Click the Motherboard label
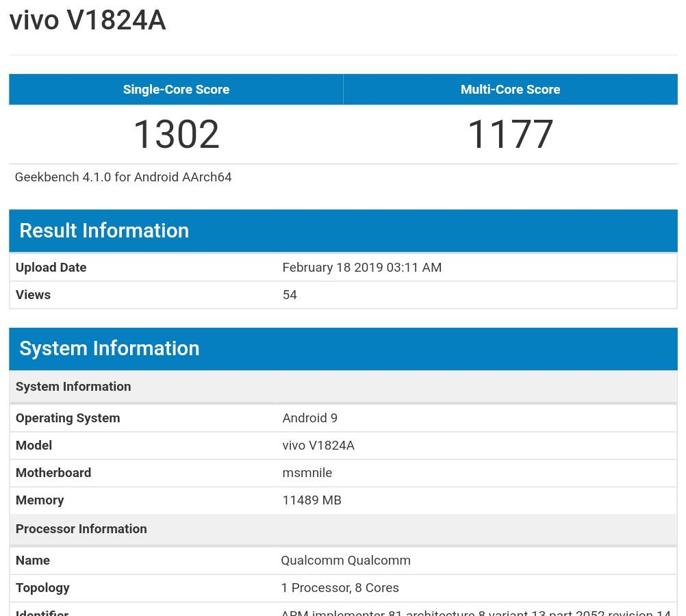 [53, 473]
